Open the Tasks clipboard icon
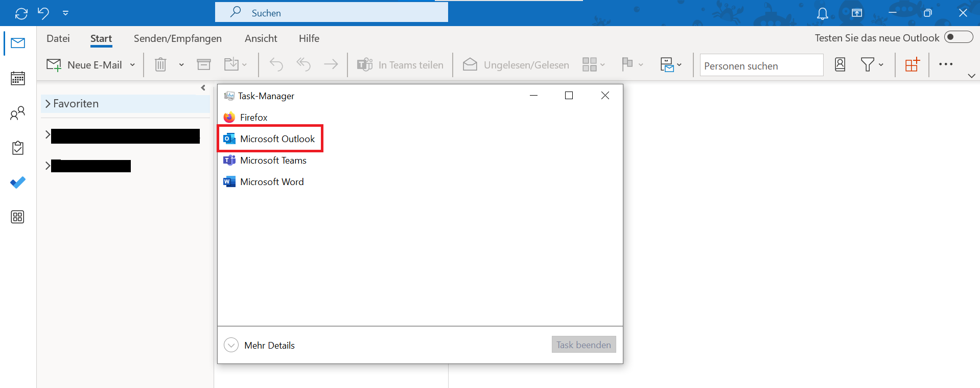This screenshot has height=388, width=980. (x=18, y=148)
